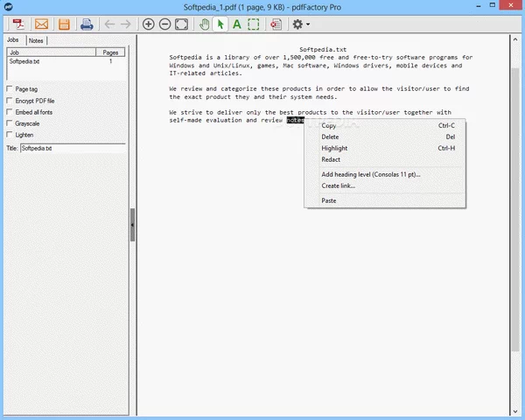Turn on the Grayscale checkbox
Screen dimensions: 525x420
10,123
